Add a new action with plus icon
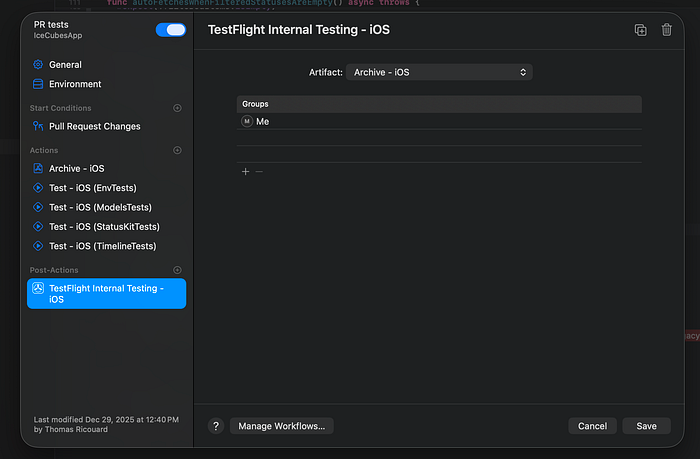The image size is (700, 459). point(177,150)
